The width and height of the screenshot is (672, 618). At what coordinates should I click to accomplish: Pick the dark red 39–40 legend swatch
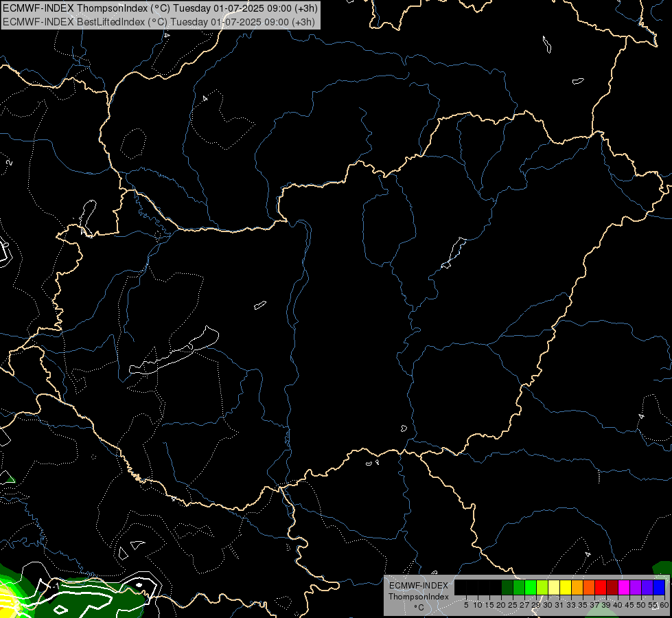pyautogui.click(x=612, y=587)
